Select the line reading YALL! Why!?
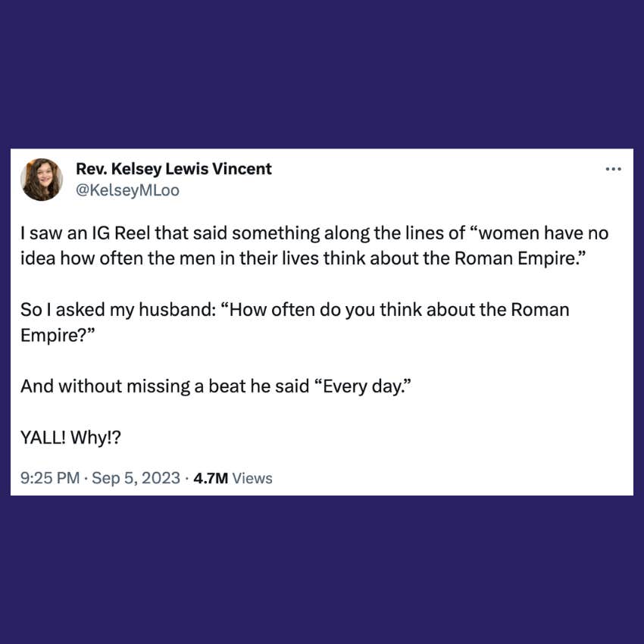 [70, 437]
